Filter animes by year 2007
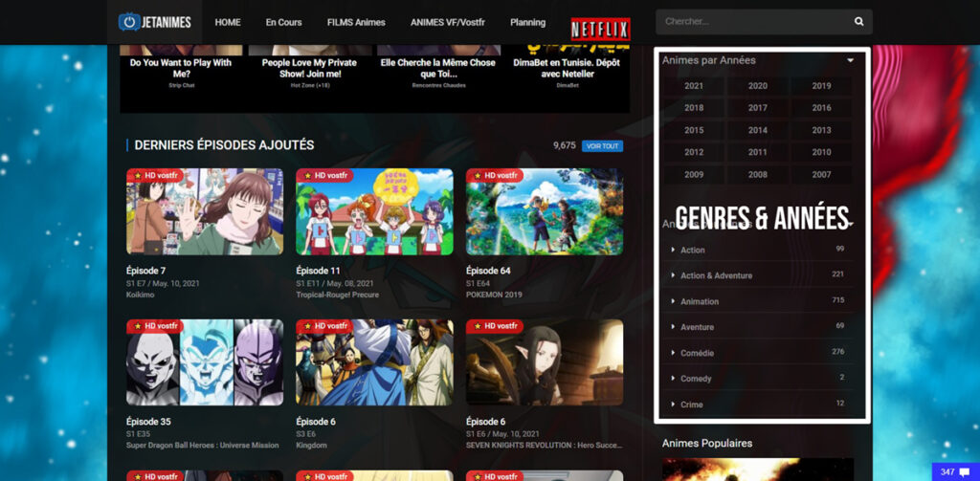 [822, 175]
